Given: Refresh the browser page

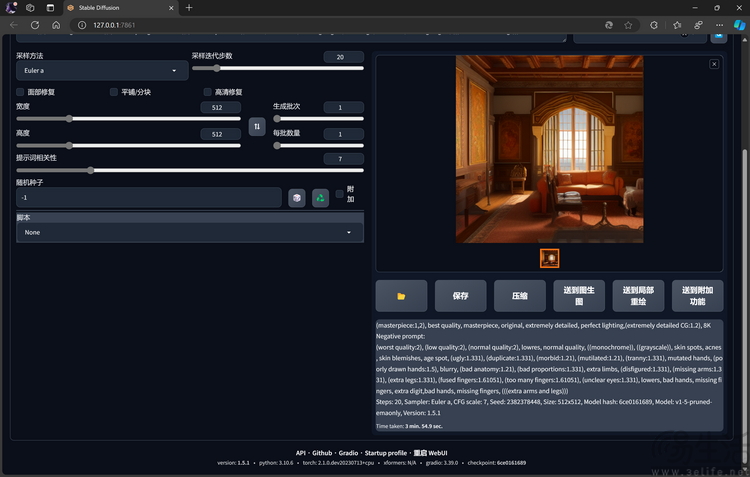Looking at the screenshot, I should click(35, 25).
